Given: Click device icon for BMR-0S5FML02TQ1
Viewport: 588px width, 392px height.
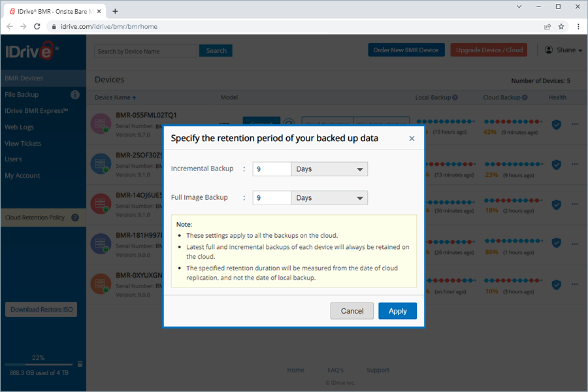Looking at the screenshot, I should (101, 123).
